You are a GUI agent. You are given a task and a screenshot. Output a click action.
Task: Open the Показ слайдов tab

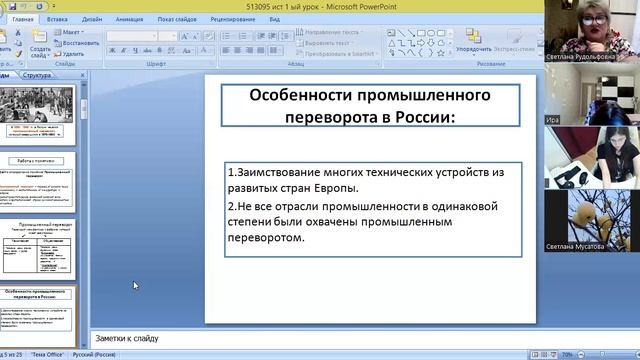(177, 19)
